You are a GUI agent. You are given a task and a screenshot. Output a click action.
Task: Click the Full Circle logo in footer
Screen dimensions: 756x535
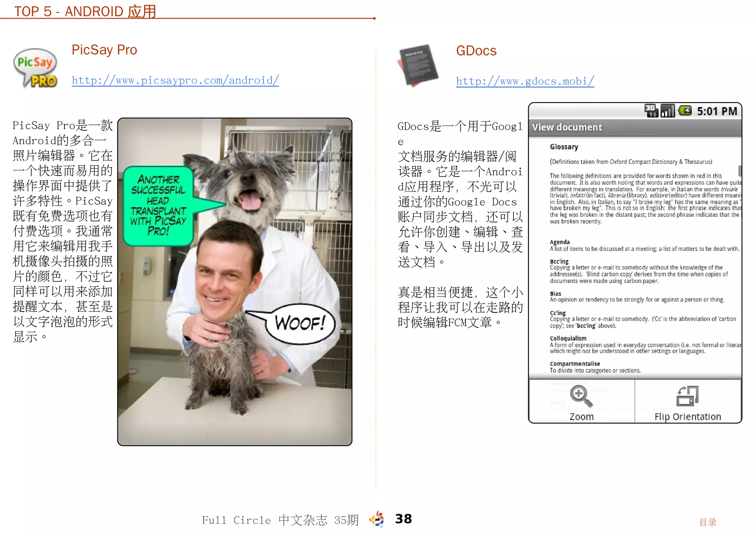pos(377,519)
